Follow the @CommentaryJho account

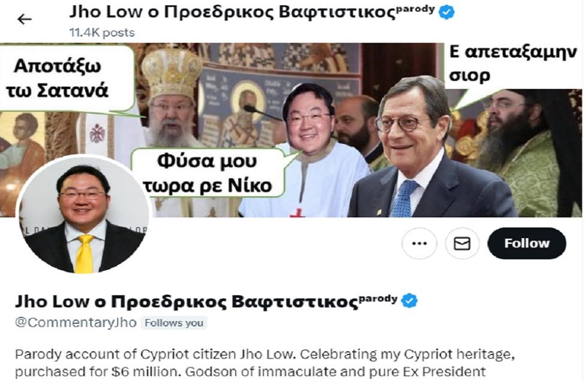coord(527,243)
